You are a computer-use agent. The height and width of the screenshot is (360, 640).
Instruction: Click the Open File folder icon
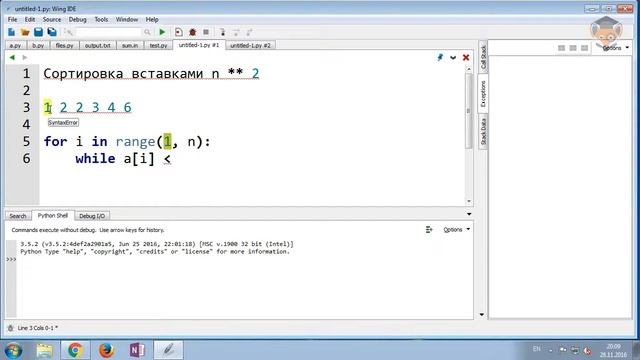tap(25, 32)
